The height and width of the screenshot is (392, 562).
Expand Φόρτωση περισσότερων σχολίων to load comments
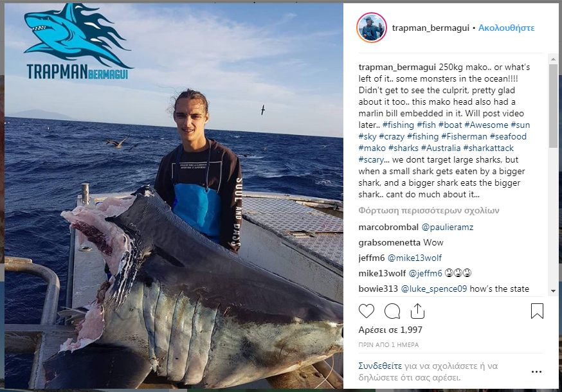pos(429,210)
